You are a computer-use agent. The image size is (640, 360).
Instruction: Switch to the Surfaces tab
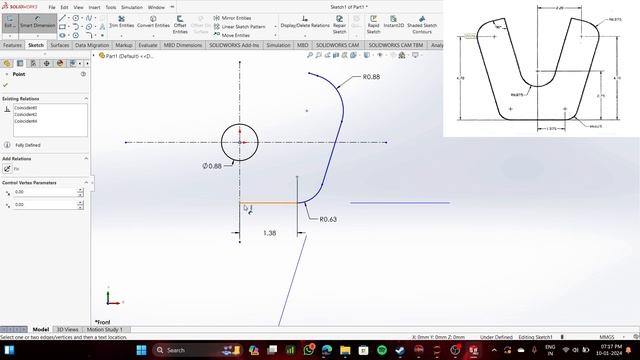click(x=60, y=45)
